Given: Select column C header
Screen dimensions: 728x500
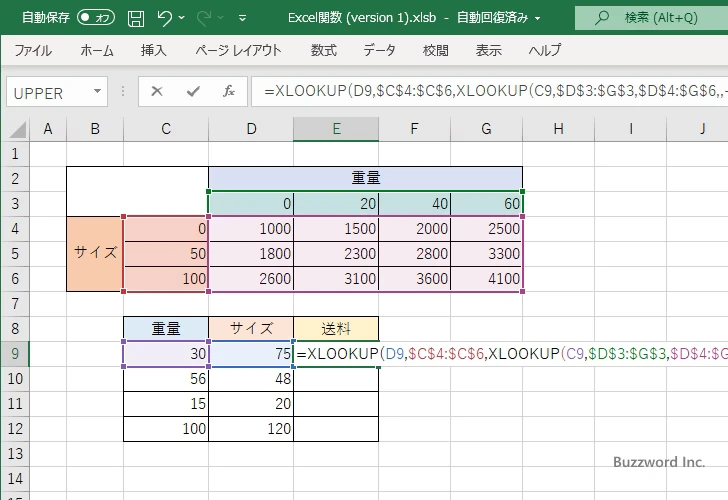Looking at the screenshot, I should (166, 129).
